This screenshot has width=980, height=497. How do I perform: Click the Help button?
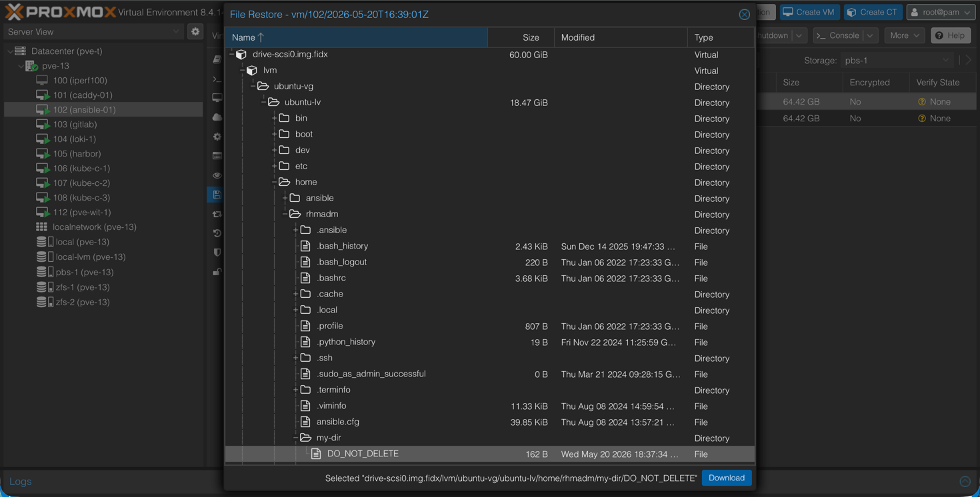pos(951,35)
